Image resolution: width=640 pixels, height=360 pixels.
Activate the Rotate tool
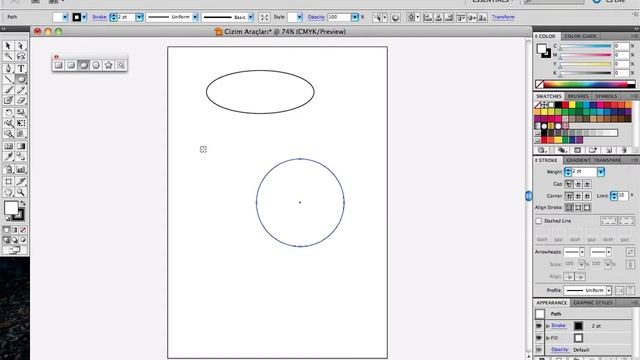[8, 112]
